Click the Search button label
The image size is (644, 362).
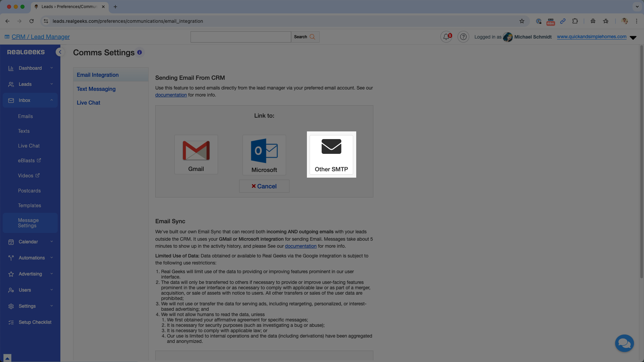click(x=301, y=37)
